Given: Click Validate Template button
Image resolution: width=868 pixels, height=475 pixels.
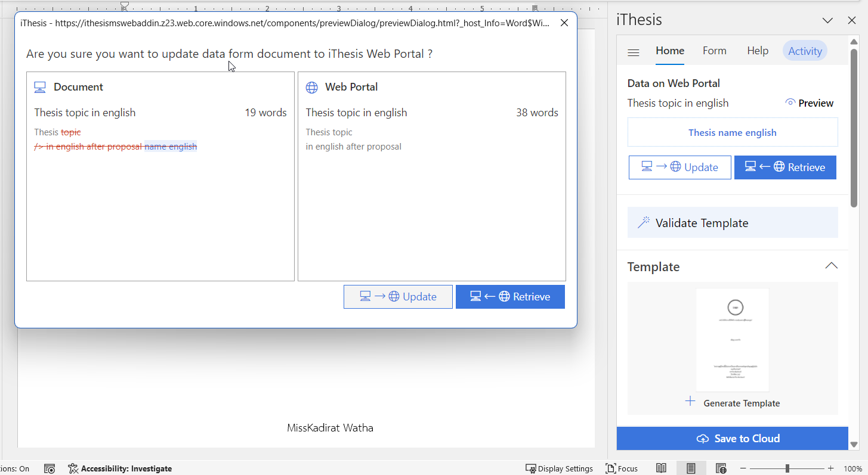Looking at the screenshot, I should tap(733, 223).
